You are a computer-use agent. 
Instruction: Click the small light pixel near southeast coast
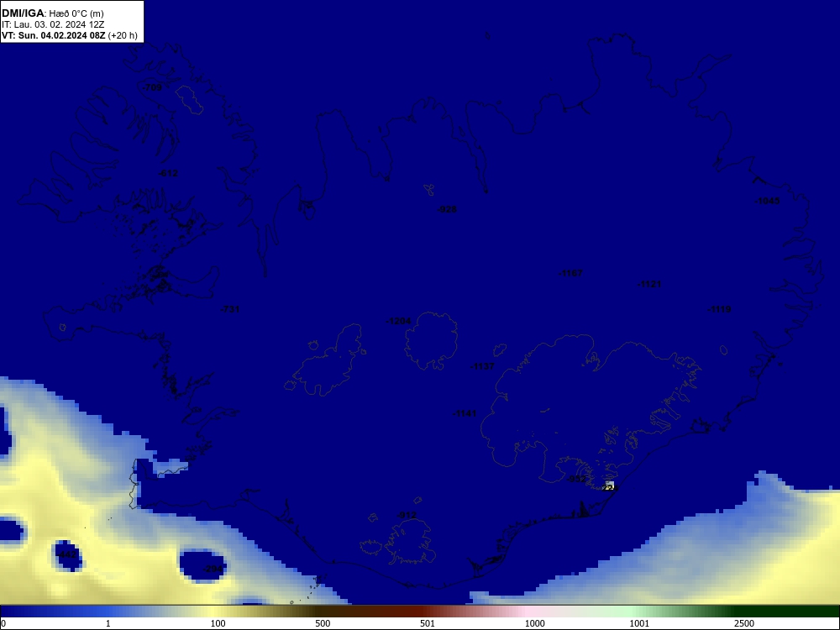[609, 486]
